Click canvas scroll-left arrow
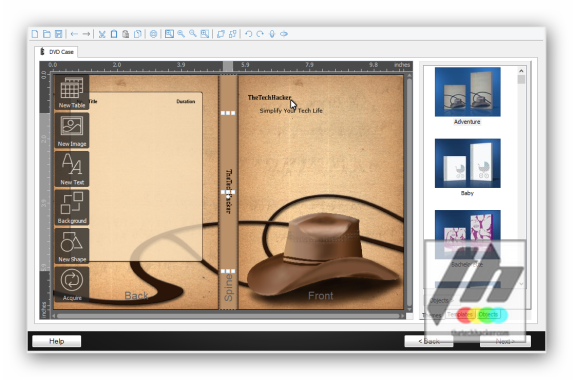The height and width of the screenshot is (380, 573). (54, 316)
